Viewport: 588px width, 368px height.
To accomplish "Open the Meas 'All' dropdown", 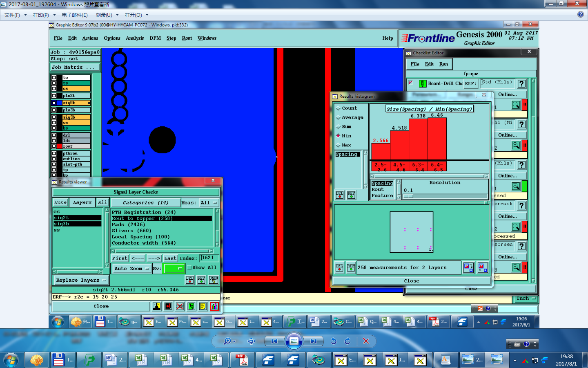I will 209,202.
